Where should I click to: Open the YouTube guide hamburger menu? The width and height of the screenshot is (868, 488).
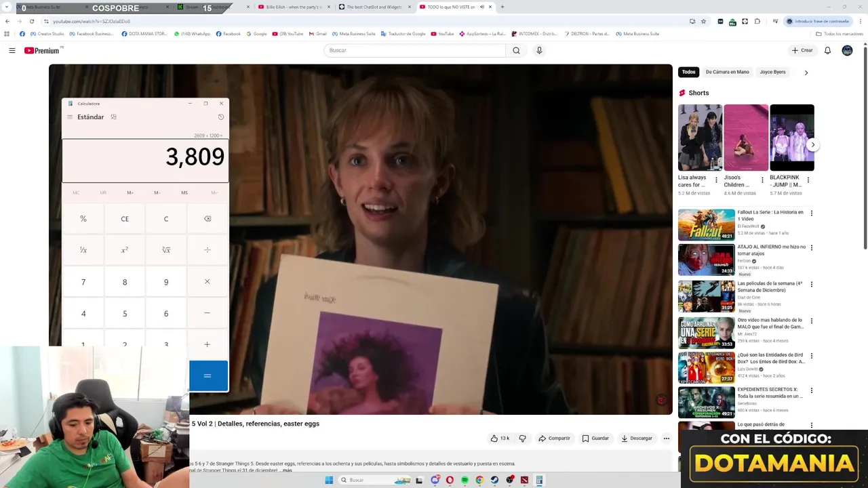[12, 50]
